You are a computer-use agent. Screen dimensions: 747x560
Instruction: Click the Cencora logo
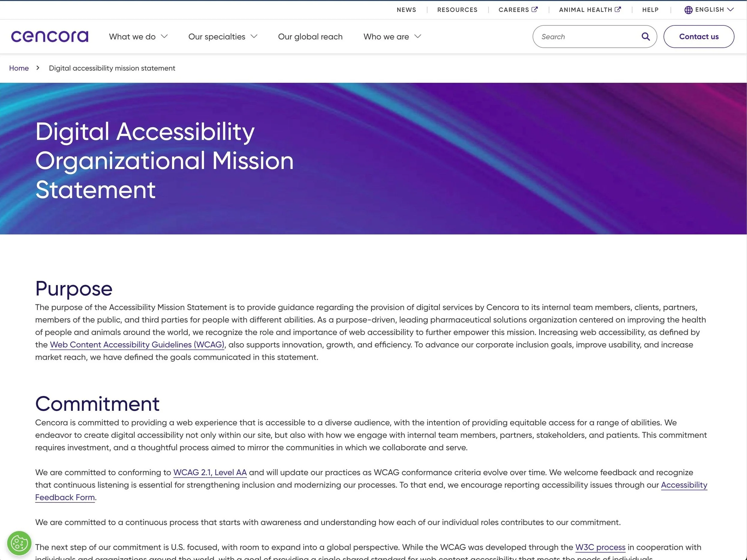pyautogui.click(x=50, y=37)
